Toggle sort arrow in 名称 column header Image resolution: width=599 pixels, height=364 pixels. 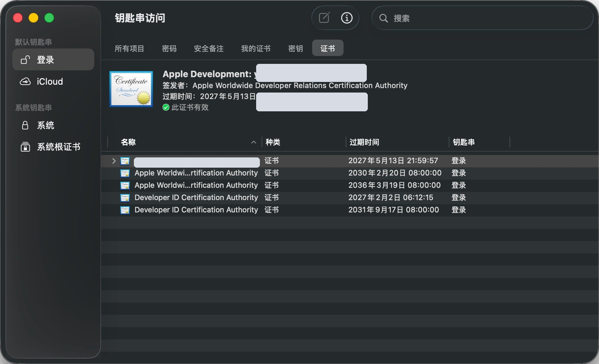pos(254,142)
